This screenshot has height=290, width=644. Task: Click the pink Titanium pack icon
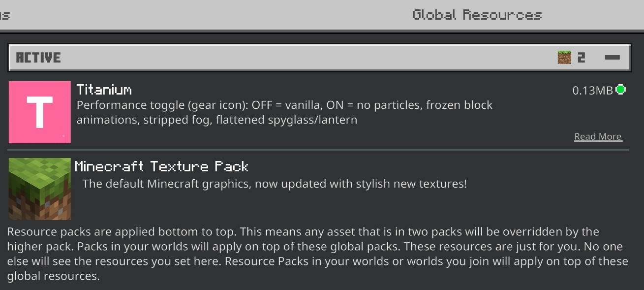point(40,112)
